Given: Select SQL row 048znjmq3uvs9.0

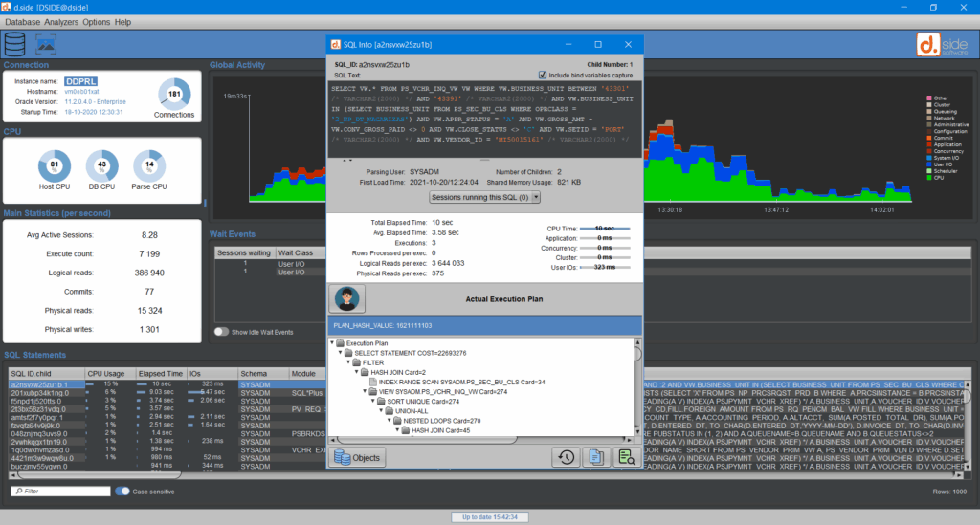Looking at the screenshot, I should pyautogui.click(x=167, y=433).
